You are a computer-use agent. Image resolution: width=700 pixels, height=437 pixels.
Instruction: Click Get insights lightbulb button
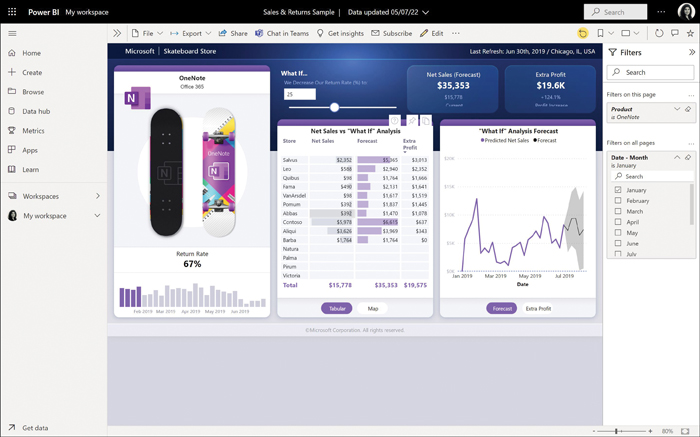tap(340, 33)
